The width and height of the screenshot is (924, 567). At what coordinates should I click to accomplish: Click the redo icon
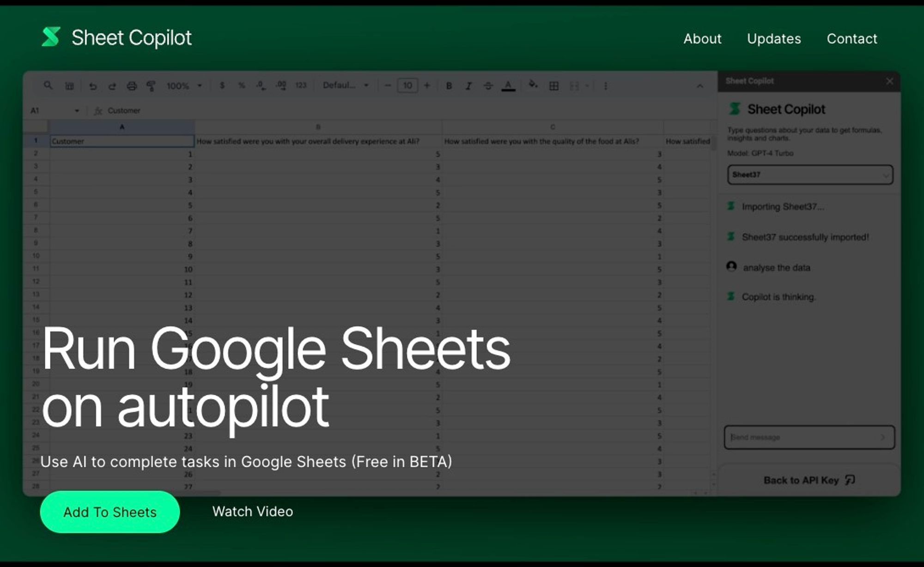(112, 86)
